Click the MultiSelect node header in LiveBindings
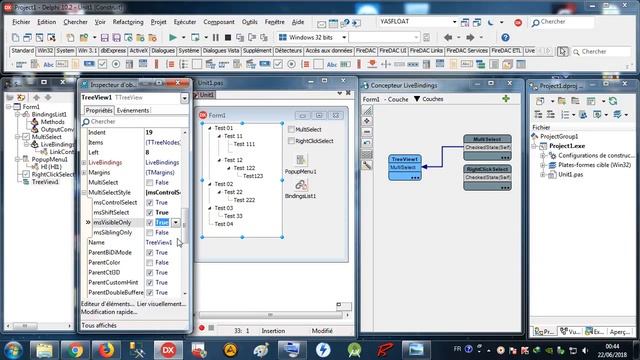 (487, 139)
